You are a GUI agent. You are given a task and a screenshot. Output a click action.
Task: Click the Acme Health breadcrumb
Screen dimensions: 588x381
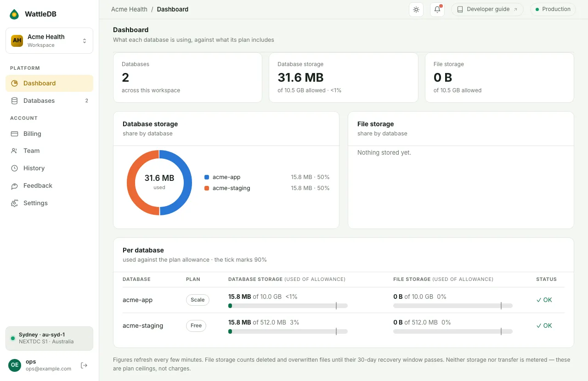[x=129, y=9]
